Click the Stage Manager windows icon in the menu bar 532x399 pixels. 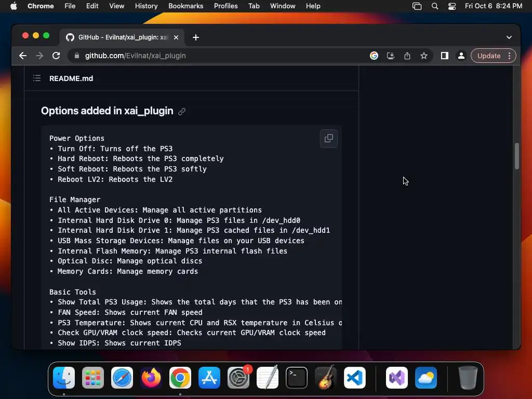(x=417, y=6)
